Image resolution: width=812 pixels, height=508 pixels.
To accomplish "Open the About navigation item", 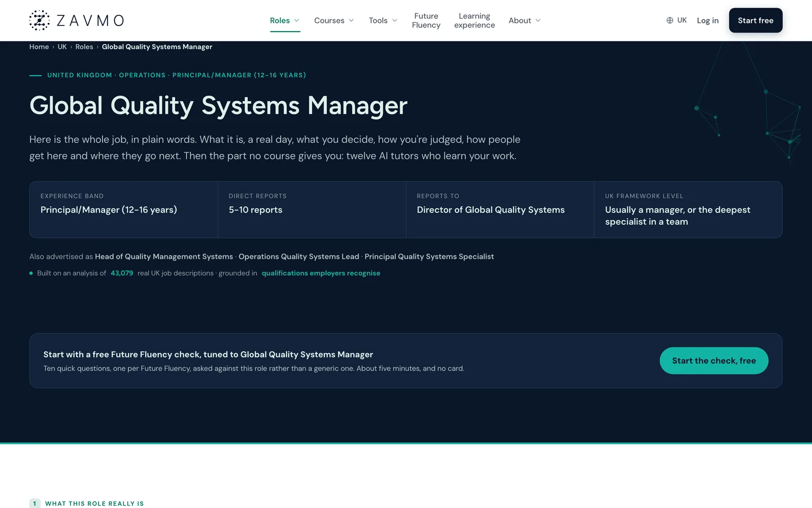I will point(520,20).
